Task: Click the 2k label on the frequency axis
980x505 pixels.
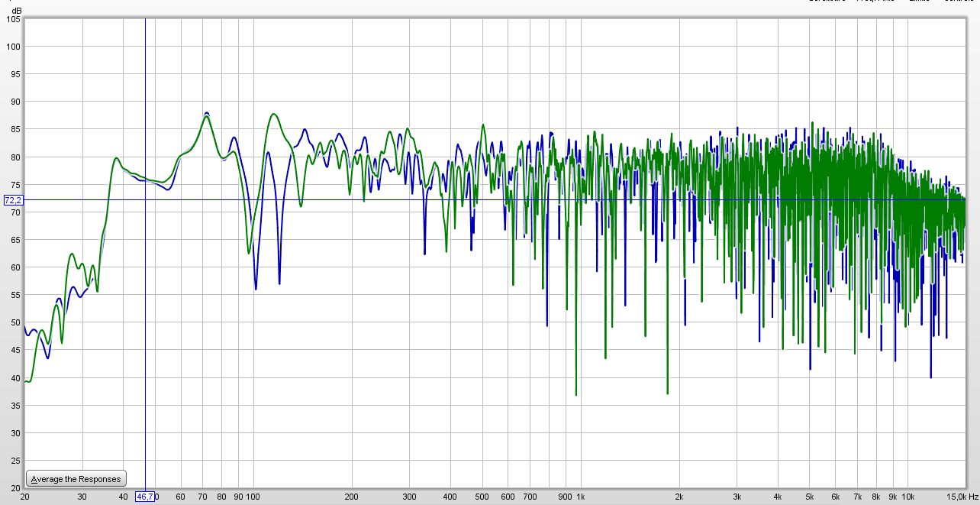Action: (679, 497)
